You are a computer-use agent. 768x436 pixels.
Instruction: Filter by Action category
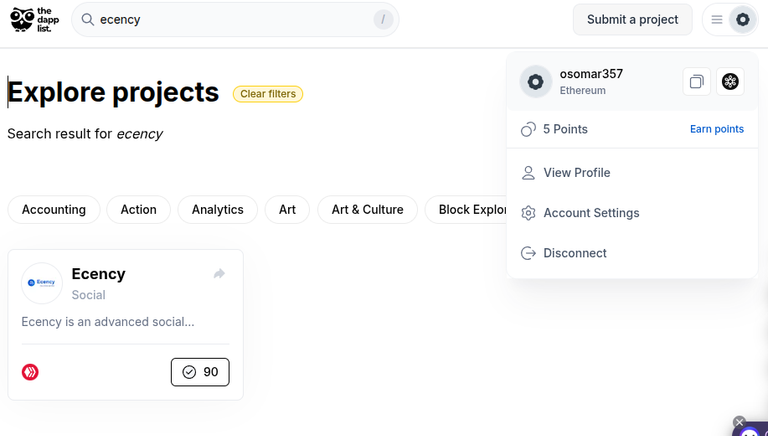click(x=139, y=210)
